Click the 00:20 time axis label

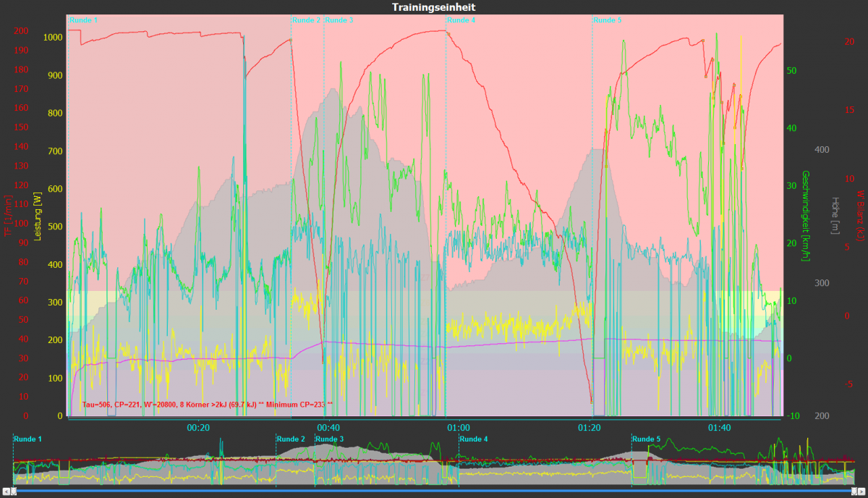197,427
